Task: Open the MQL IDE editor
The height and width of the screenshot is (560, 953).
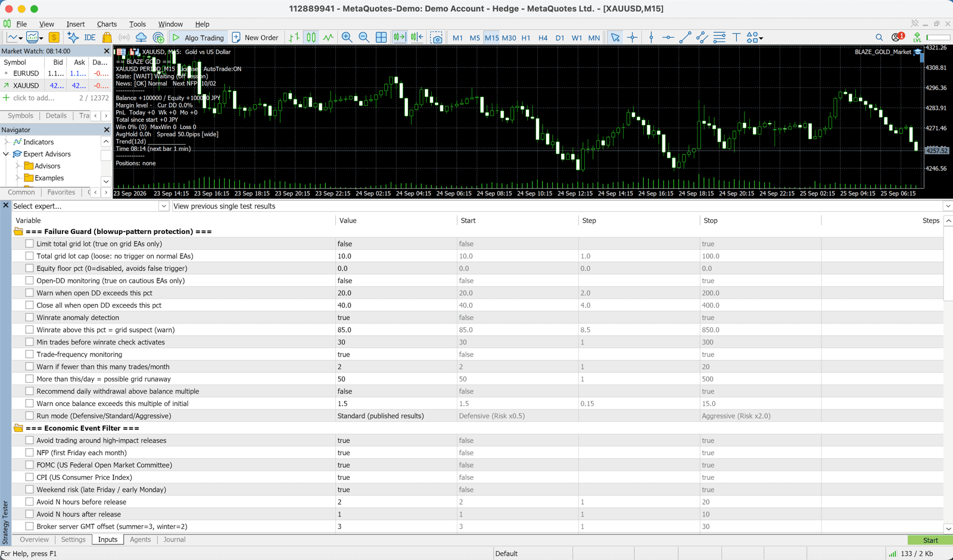Action: pos(90,37)
